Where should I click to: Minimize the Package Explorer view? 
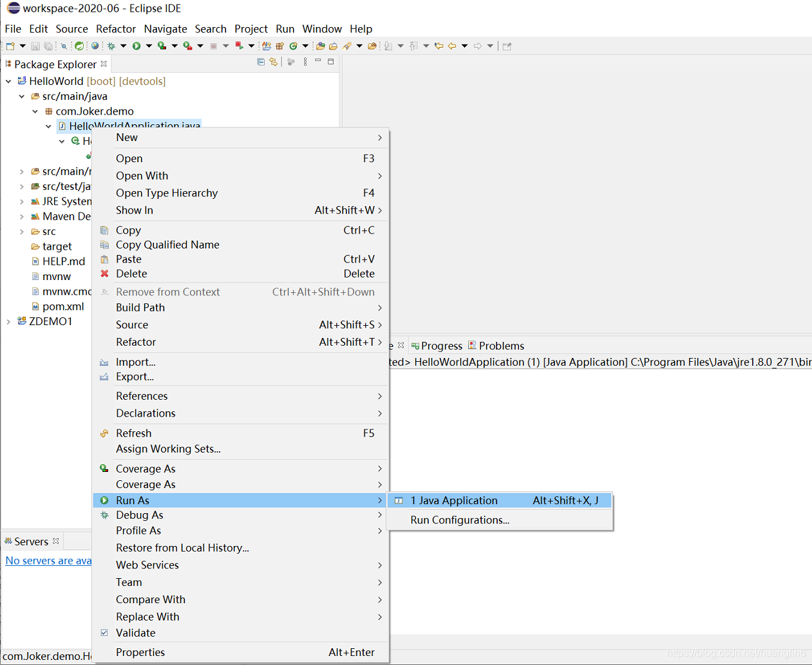click(x=318, y=61)
